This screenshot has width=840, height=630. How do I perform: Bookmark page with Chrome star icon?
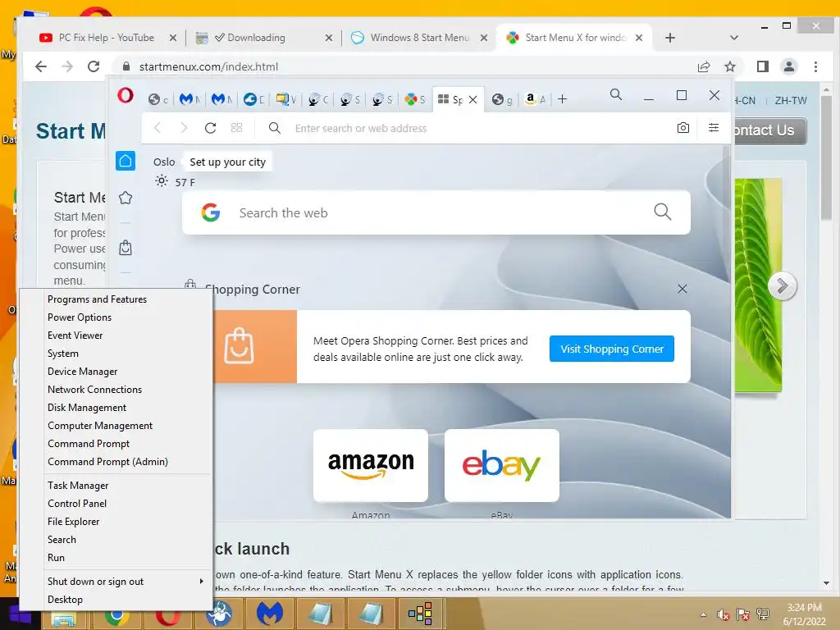click(x=729, y=66)
